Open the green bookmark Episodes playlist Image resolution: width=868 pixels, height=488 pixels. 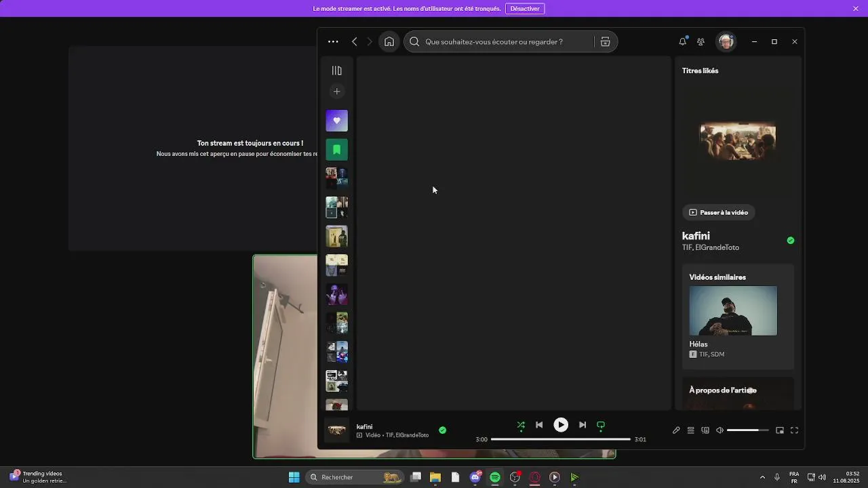[336, 150]
